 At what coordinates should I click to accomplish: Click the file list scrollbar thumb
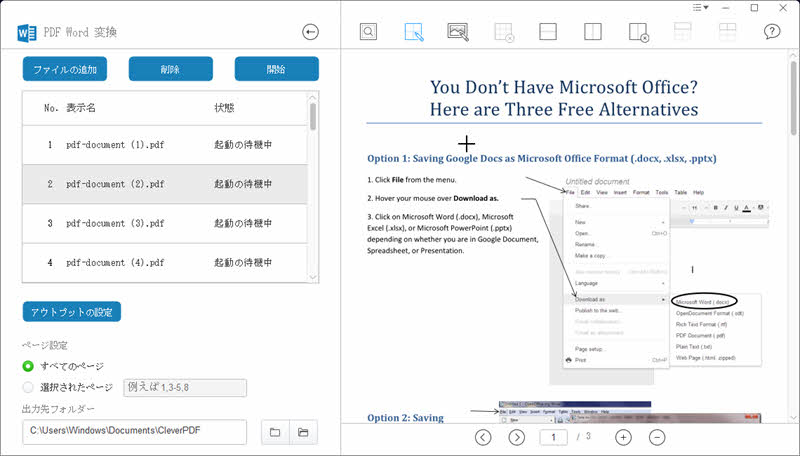(x=313, y=116)
